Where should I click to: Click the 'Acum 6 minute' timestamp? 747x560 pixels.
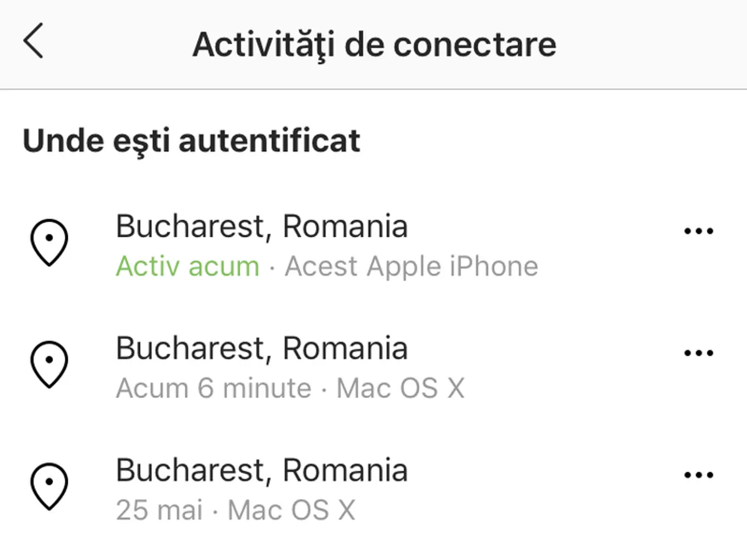coord(213,389)
